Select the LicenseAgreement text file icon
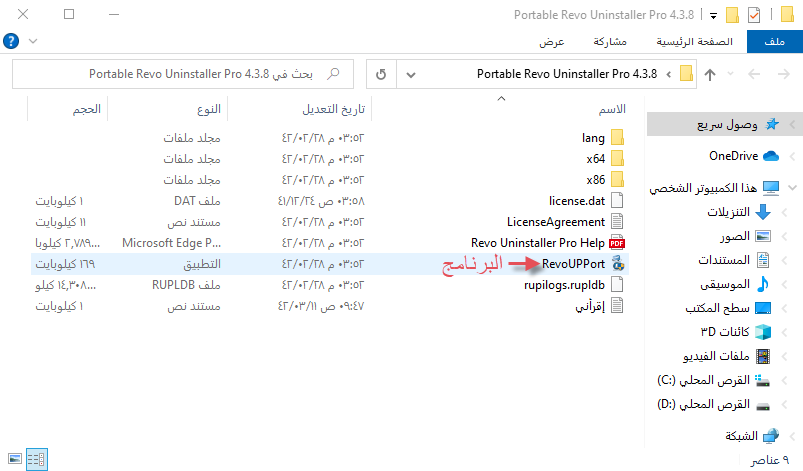The height and width of the screenshot is (471, 803). 618,222
